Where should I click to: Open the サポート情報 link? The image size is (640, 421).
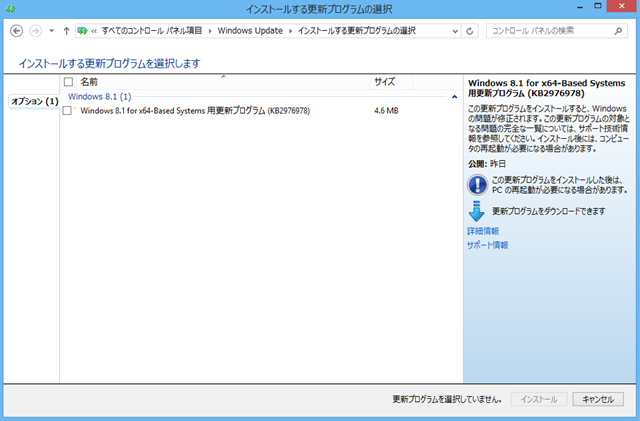(x=487, y=245)
